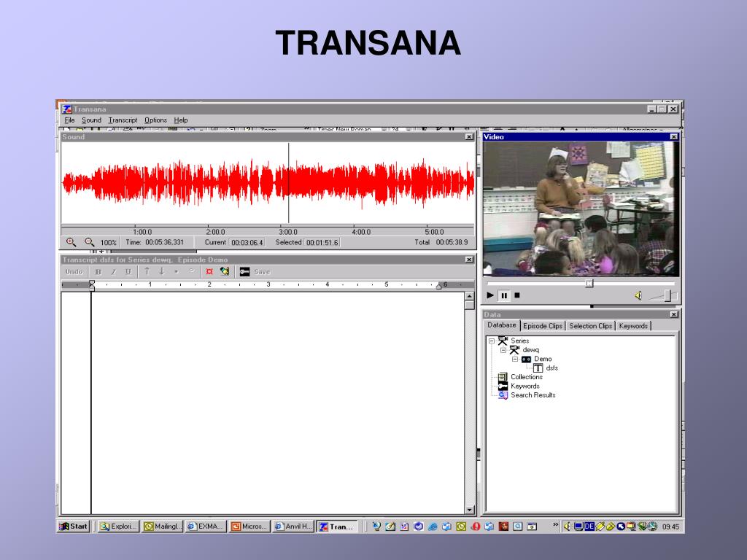Click the video position slider handle

(x=589, y=283)
